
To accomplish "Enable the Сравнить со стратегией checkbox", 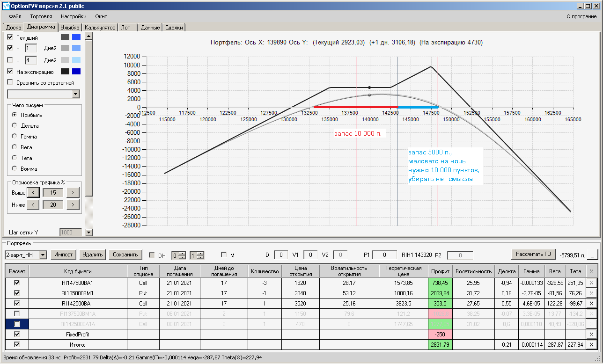I will pos(10,83).
